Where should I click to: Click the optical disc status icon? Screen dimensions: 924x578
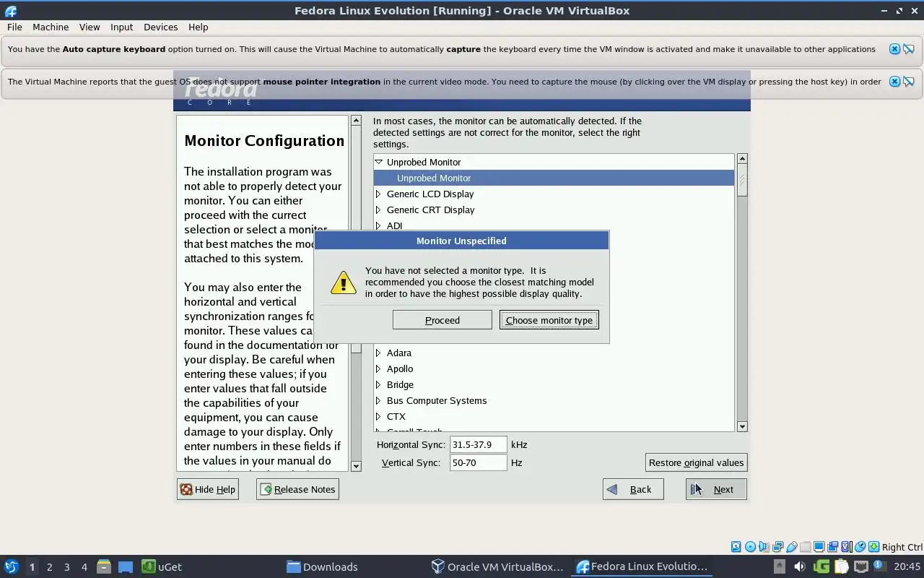click(x=750, y=547)
